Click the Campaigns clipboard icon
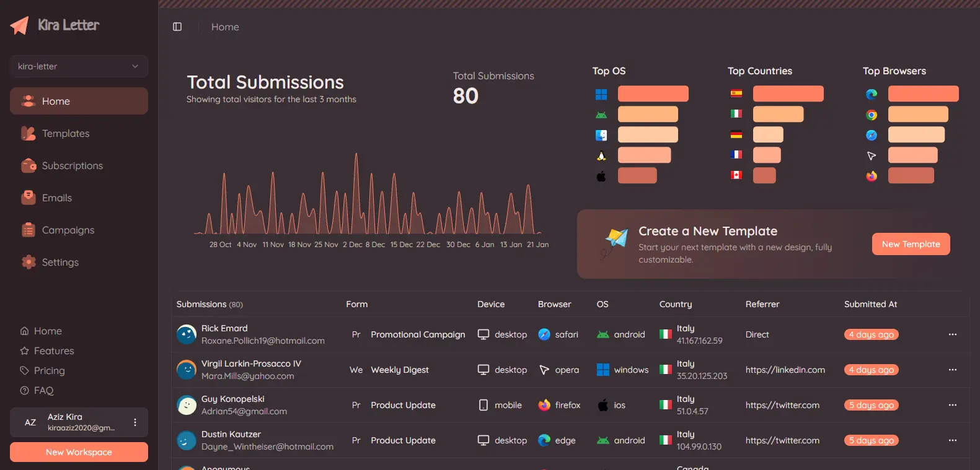Screen dimensions: 980x470 coord(29,230)
